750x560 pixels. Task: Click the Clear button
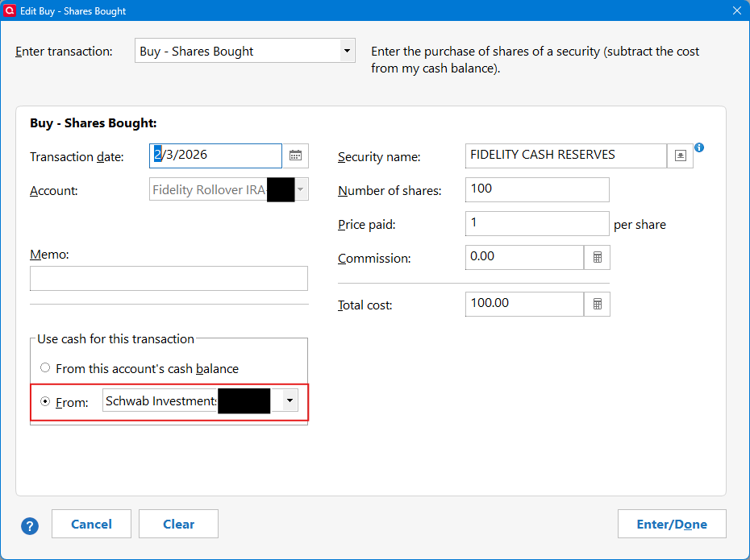pos(178,525)
